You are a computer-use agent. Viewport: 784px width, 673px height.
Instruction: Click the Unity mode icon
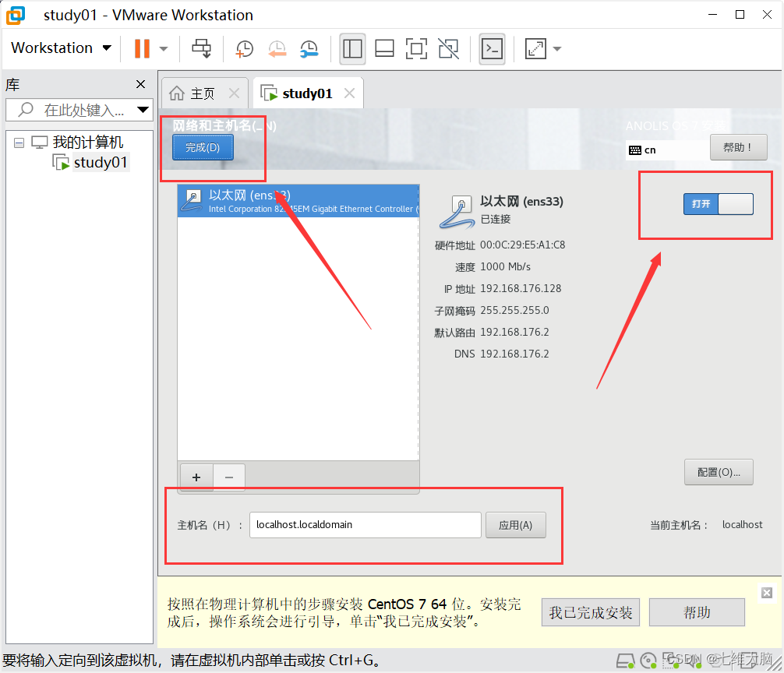point(448,49)
